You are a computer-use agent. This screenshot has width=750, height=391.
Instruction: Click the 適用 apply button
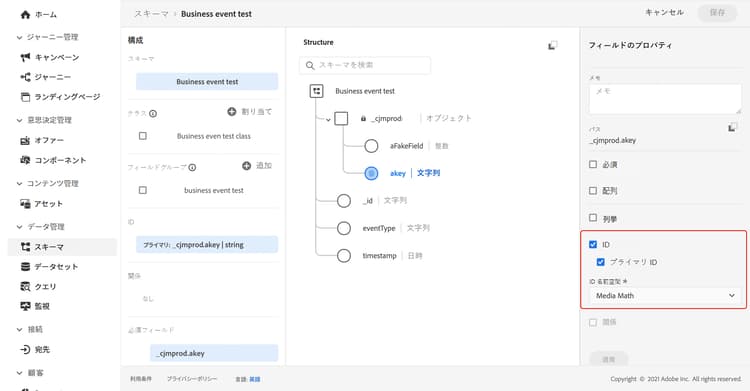(x=608, y=359)
